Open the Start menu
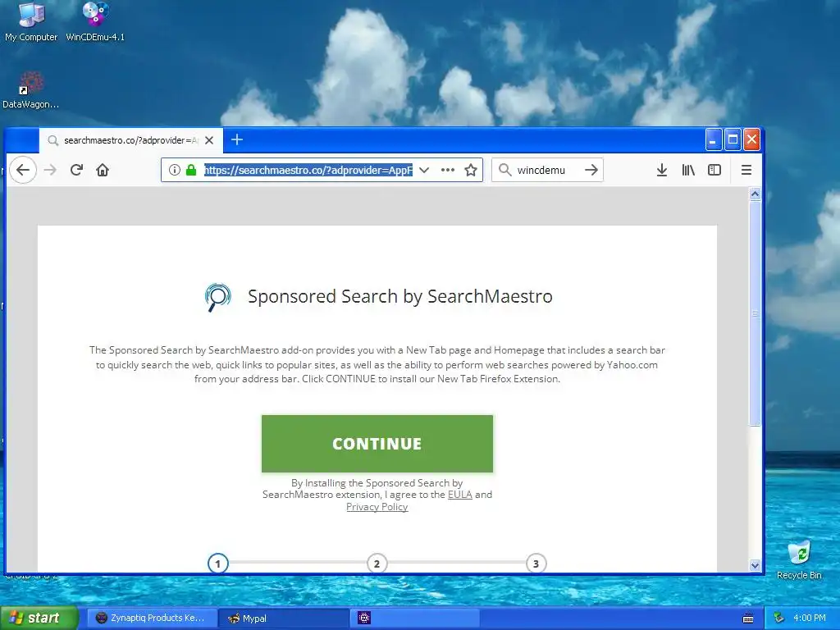 (x=39, y=619)
